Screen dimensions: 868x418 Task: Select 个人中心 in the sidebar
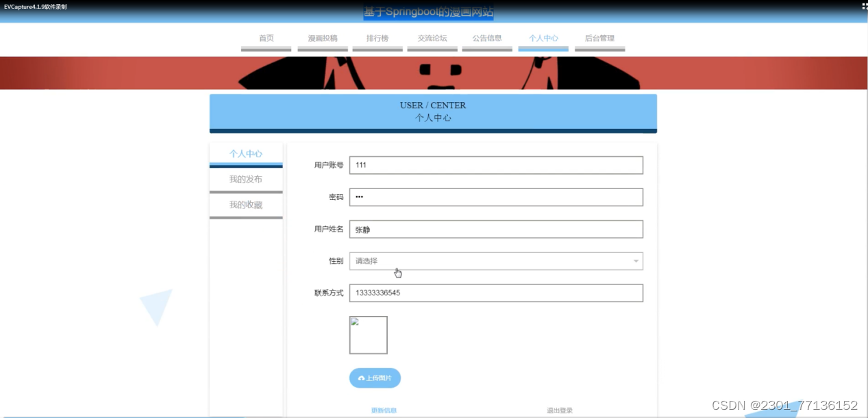coord(245,153)
